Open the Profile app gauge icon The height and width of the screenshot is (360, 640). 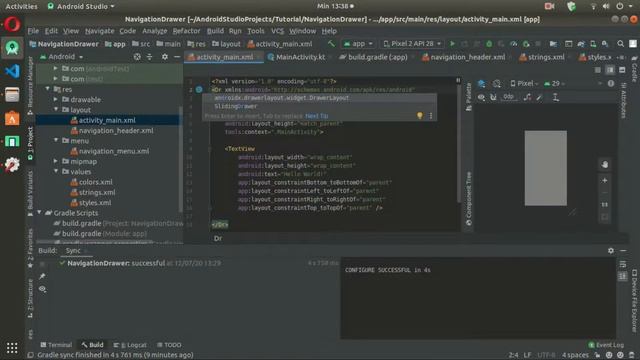(x=513, y=44)
